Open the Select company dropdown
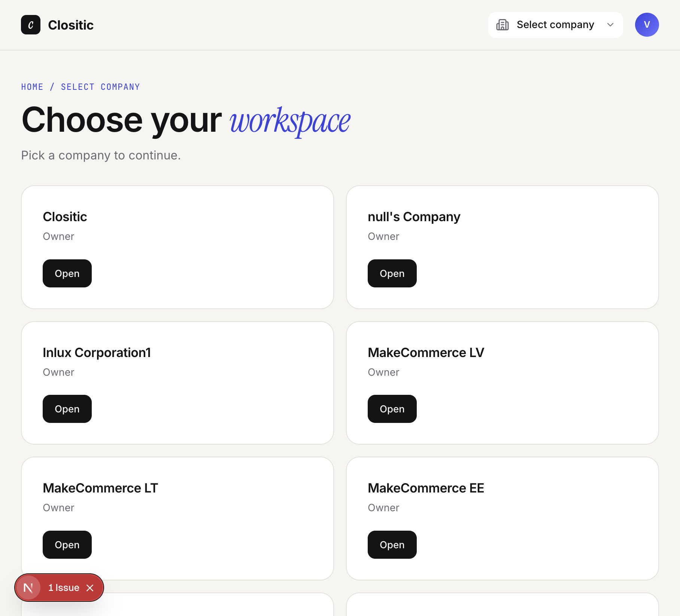680x616 pixels. coord(555,25)
